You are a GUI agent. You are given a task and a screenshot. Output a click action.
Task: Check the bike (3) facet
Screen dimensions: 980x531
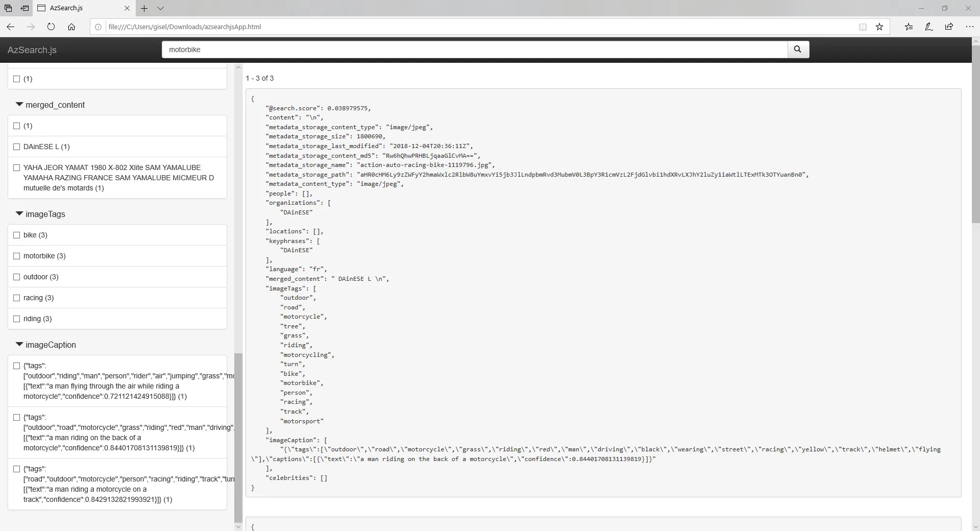pyautogui.click(x=16, y=235)
